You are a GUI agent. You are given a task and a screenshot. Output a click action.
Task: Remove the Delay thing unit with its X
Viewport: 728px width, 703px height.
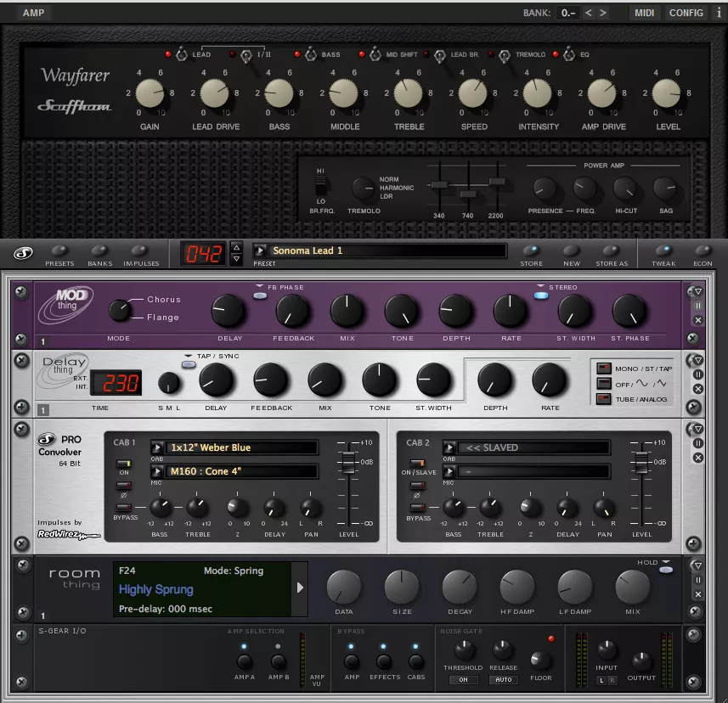coord(697,389)
